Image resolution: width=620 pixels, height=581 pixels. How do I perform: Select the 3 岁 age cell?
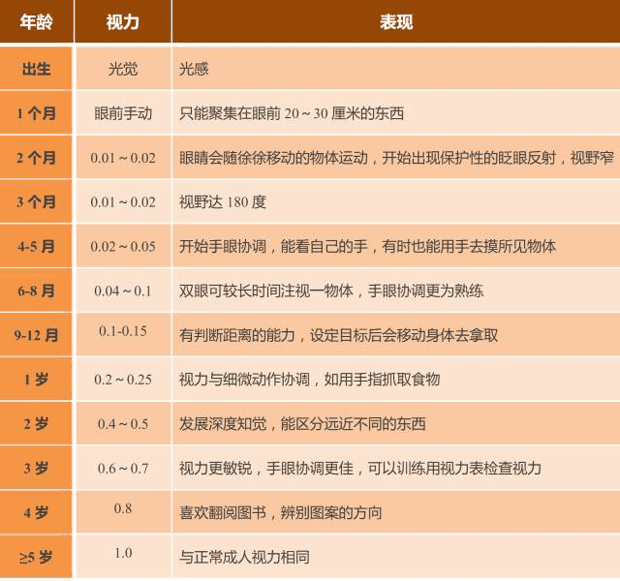click(36, 468)
